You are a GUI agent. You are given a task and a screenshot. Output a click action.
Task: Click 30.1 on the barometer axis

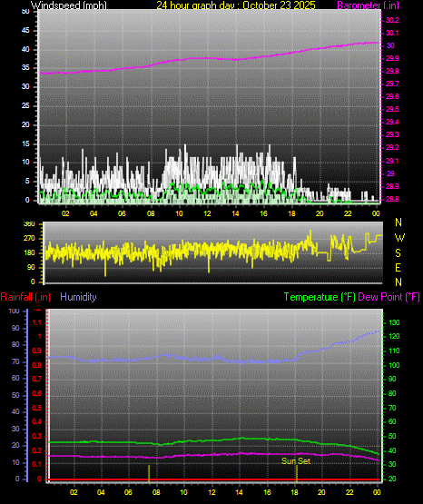tap(392, 33)
